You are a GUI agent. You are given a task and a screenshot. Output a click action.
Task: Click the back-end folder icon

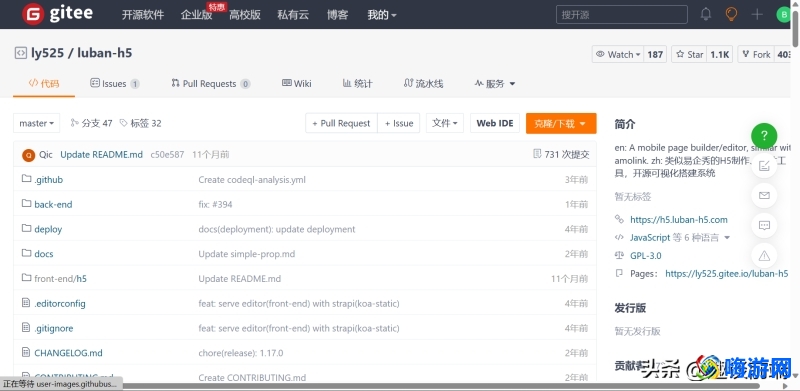pos(27,204)
